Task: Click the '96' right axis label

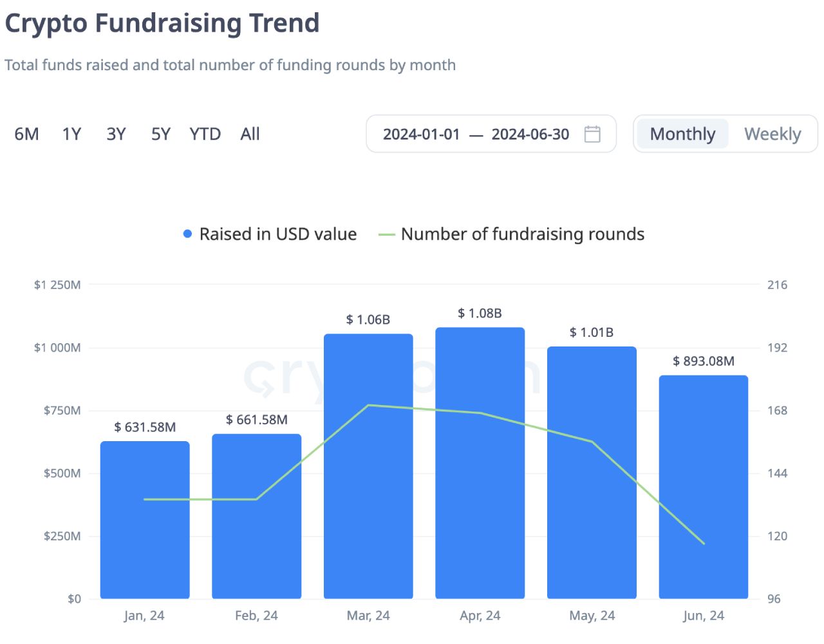Action: pos(774,599)
